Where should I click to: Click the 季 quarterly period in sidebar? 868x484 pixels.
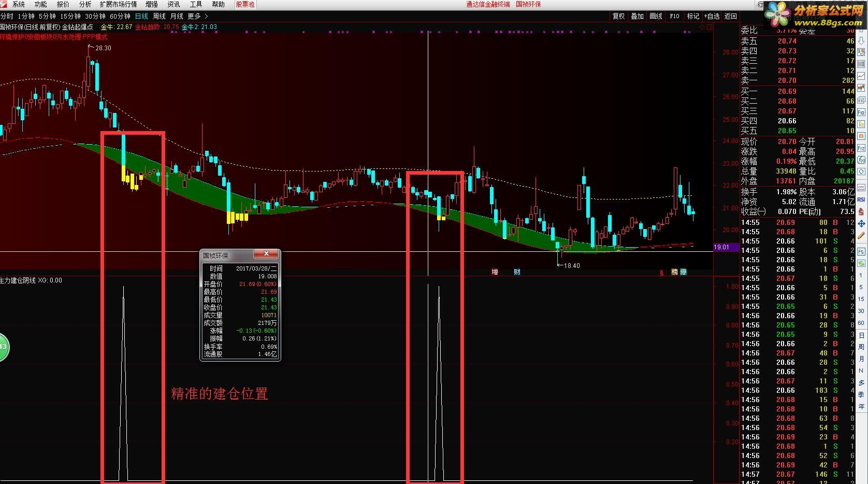click(x=861, y=395)
